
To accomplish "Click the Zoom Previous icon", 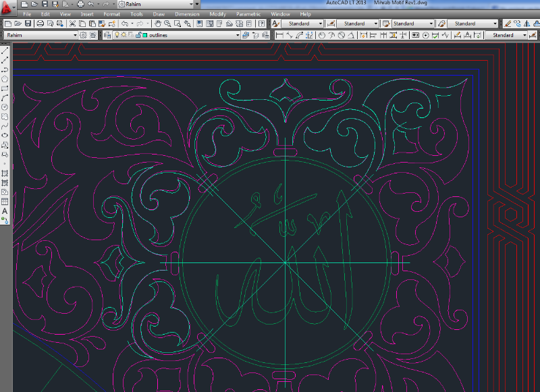I will (188, 24).
